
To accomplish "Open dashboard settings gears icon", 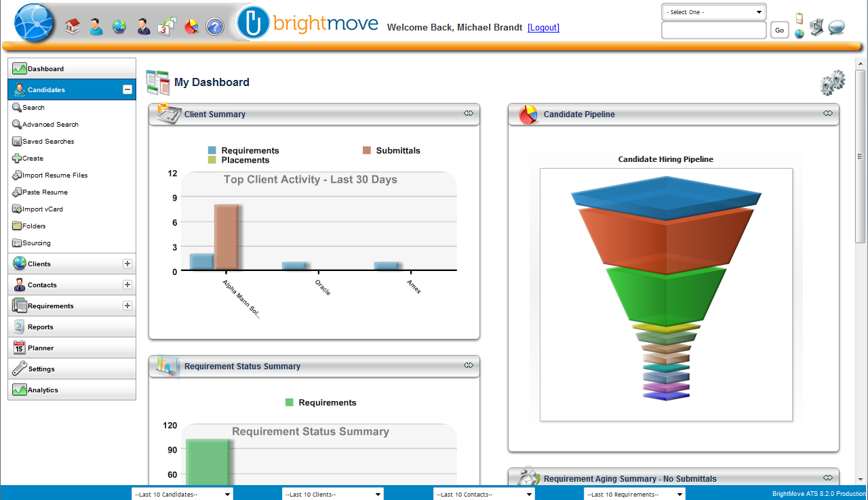I will (832, 83).
